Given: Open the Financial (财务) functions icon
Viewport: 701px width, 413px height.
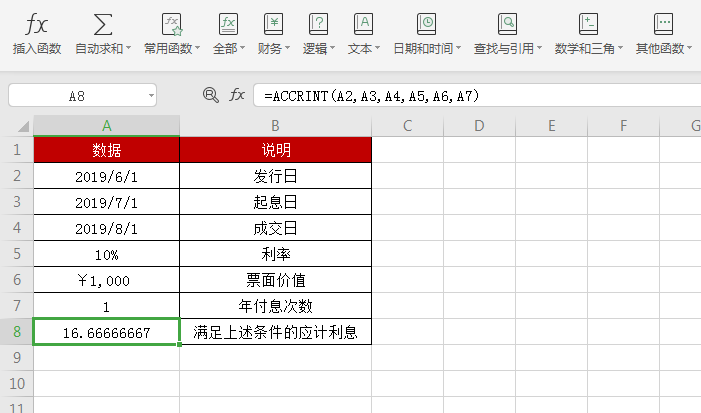Looking at the screenshot, I should tap(273, 24).
